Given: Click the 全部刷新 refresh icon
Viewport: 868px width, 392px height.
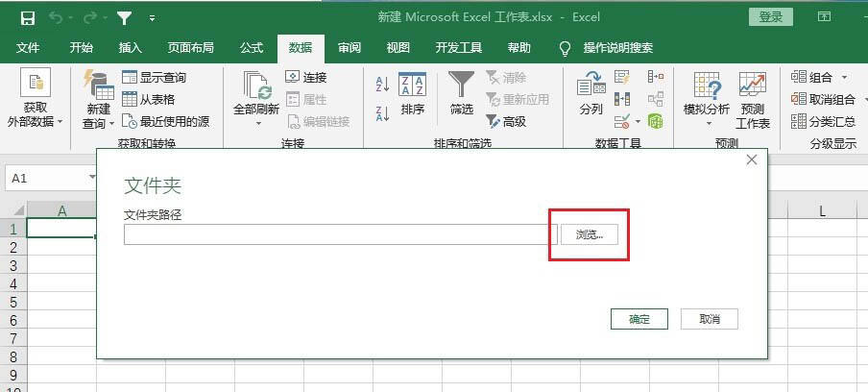Looking at the screenshot, I should click(x=256, y=86).
